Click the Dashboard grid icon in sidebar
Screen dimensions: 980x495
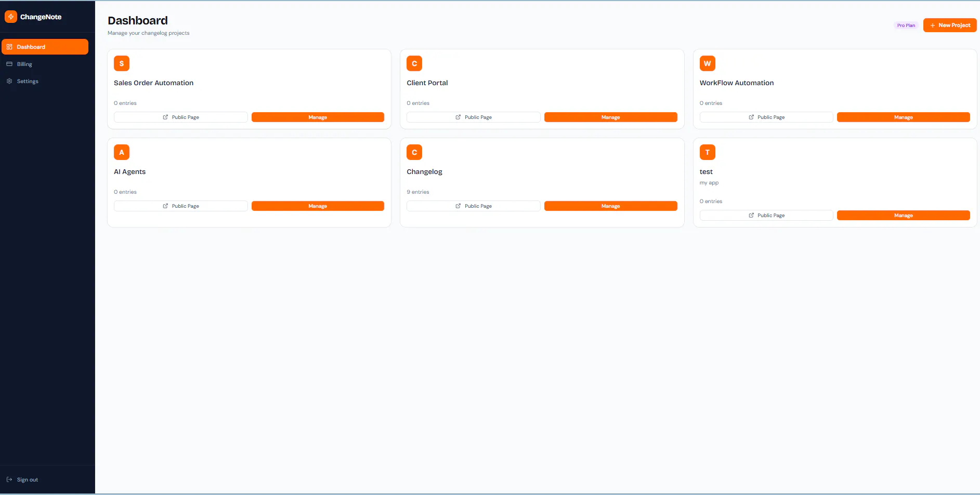click(x=9, y=47)
